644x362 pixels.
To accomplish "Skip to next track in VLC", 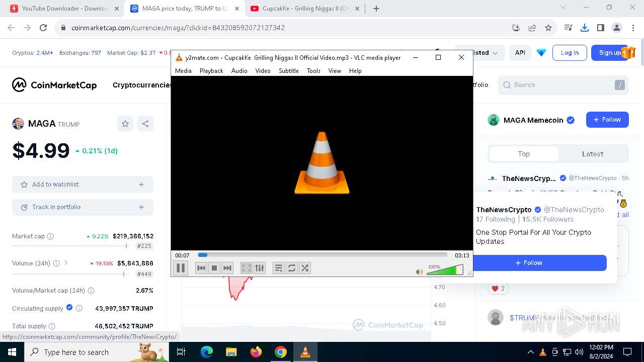I will 227,268.
